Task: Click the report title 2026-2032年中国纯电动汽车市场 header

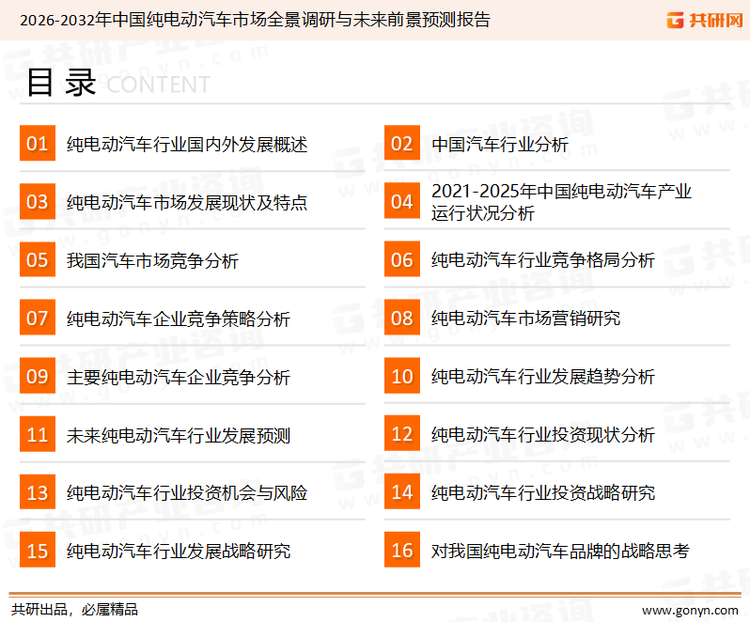Action: point(255,20)
